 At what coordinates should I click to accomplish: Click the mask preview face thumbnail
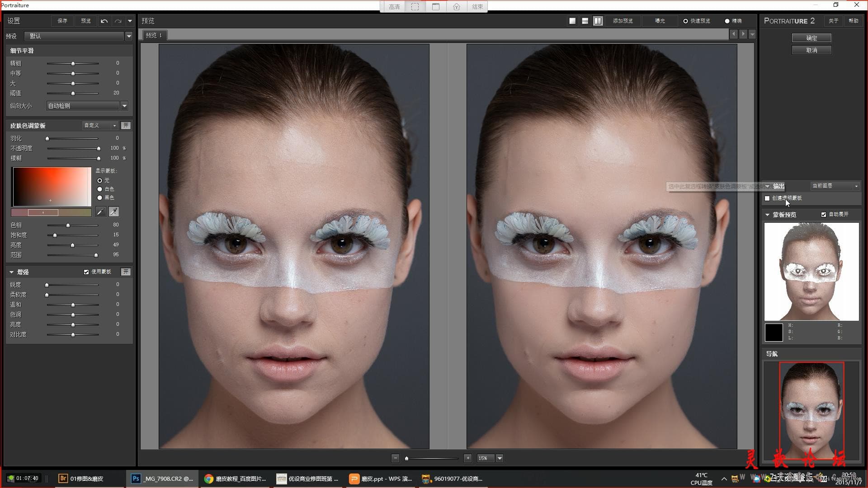(x=811, y=272)
